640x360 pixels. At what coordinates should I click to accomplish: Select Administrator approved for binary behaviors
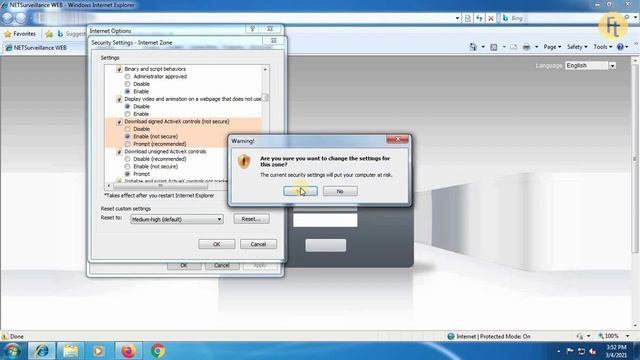point(127,76)
